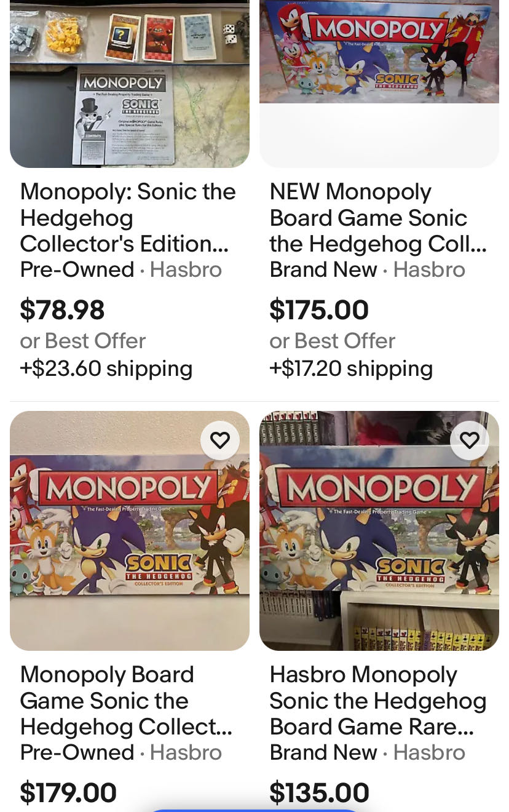Open "Monopoly: Sonic the Hedgehog Collector's Edition" title
Image resolution: width=509 pixels, height=812 pixels.
pos(128,218)
